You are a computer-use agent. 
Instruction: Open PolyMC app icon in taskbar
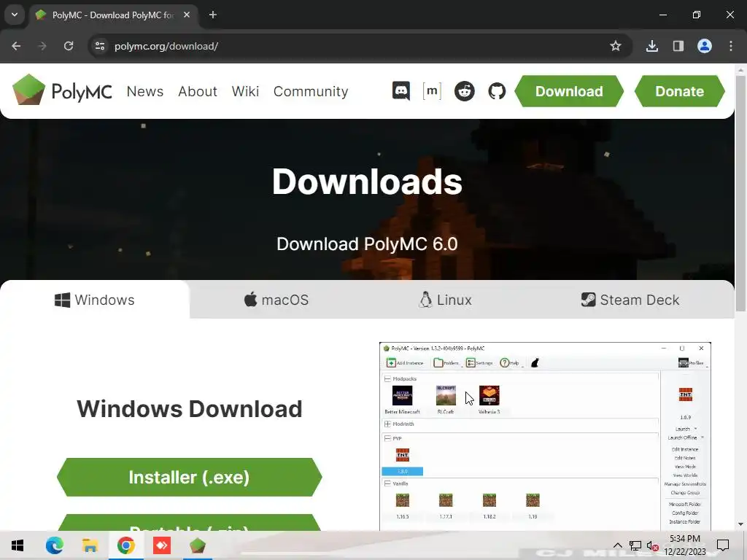pyautogui.click(x=197, y=545)
